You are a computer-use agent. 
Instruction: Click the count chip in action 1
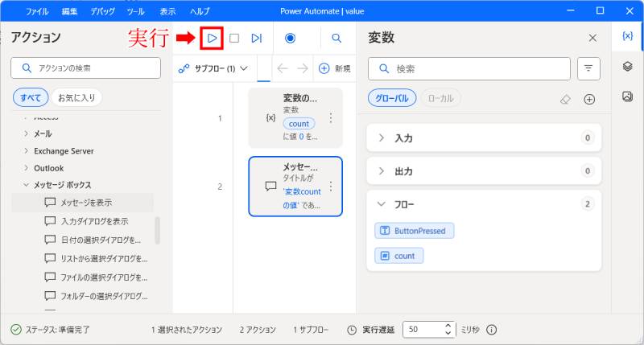(x=299, y=124)
